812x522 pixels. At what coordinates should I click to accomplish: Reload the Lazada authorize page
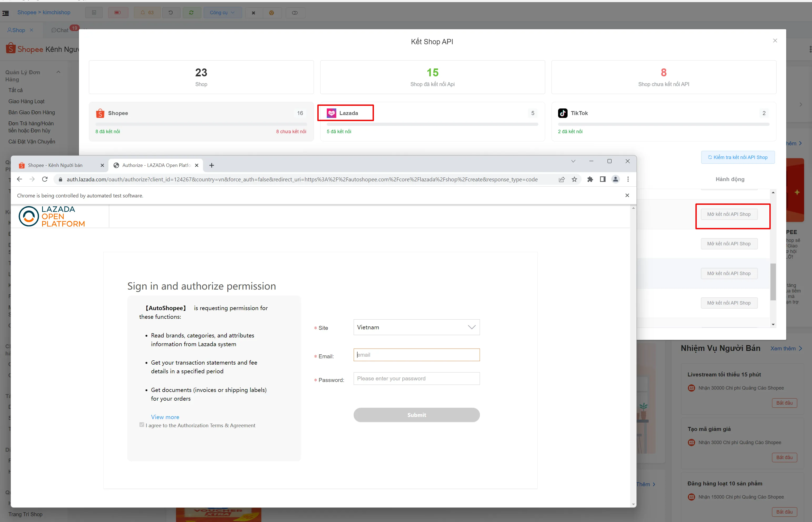point(45,179)
